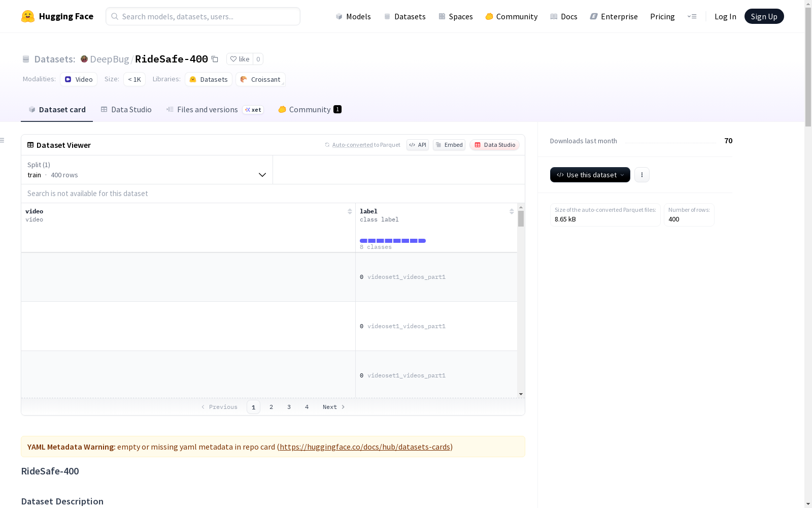
Task: Click the Number of rows value 400
Action: 673,219
